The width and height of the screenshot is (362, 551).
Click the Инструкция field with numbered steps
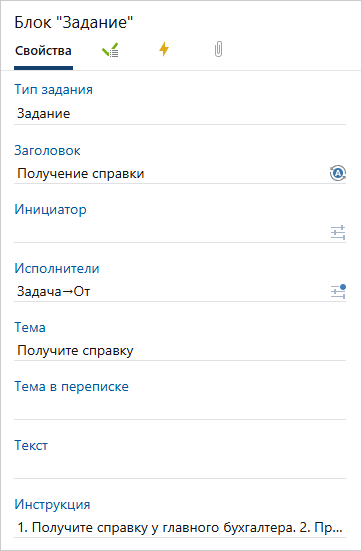point(180,528)
